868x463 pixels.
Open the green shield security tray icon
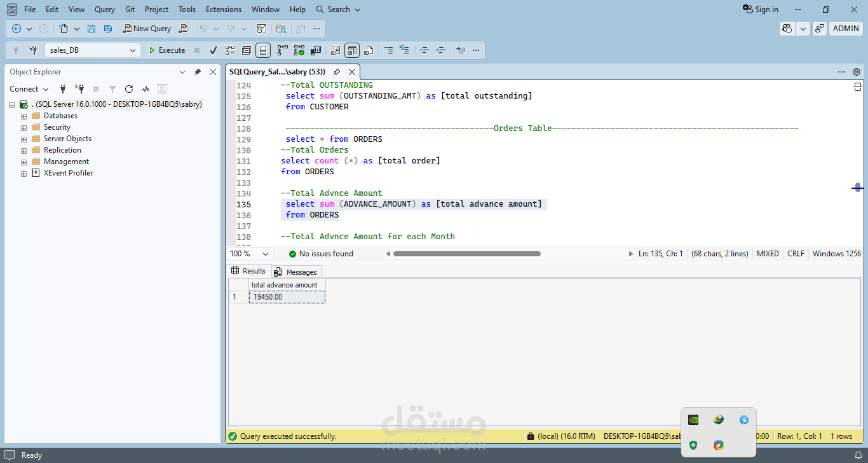point(693,445)
